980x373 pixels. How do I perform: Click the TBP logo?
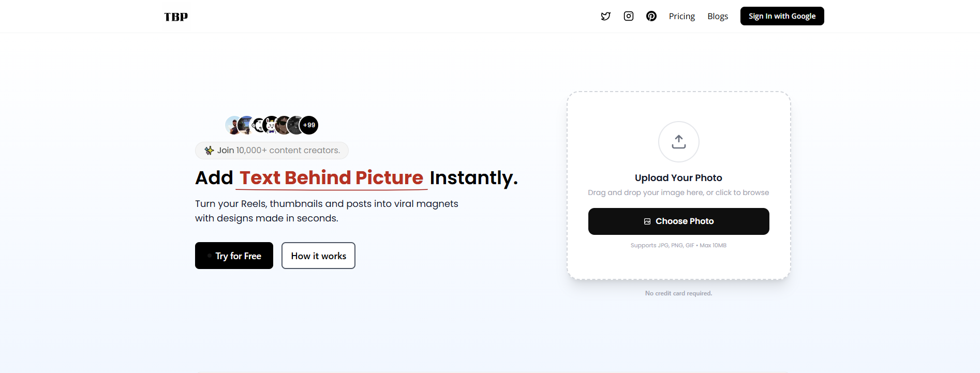click(176, 17)
